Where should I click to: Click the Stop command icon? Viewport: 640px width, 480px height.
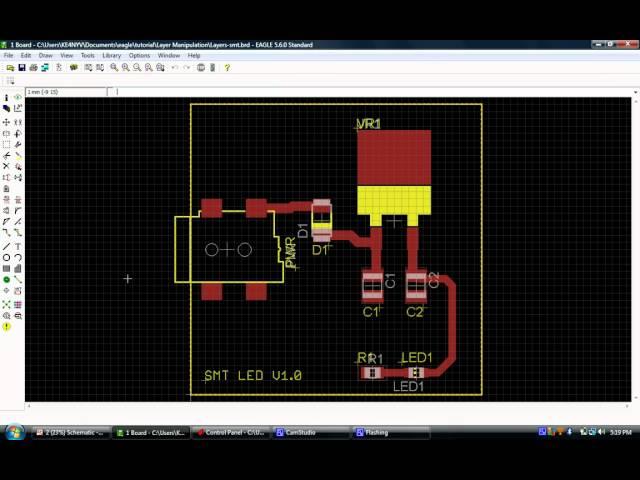(201, 68)
